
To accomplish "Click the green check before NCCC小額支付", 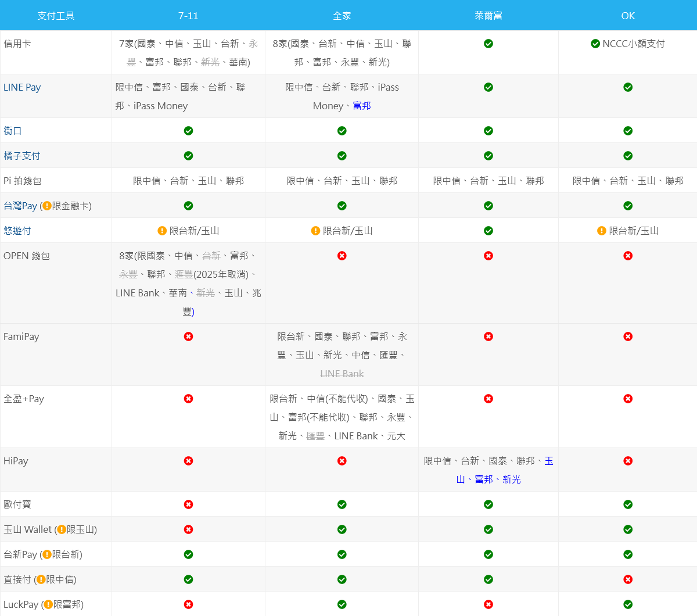I will [x=595, y=44].
